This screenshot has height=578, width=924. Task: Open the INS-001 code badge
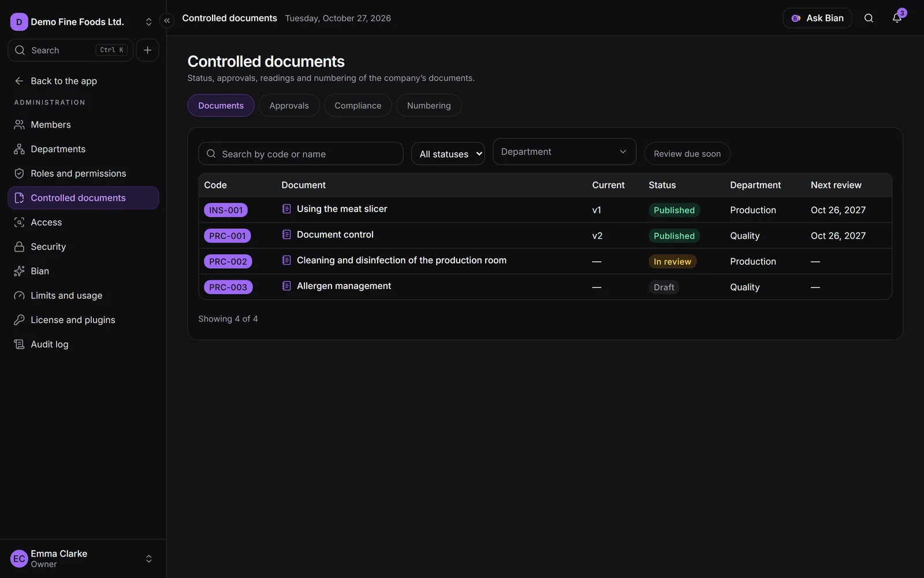pyautogui.click(x=226, y=210)
